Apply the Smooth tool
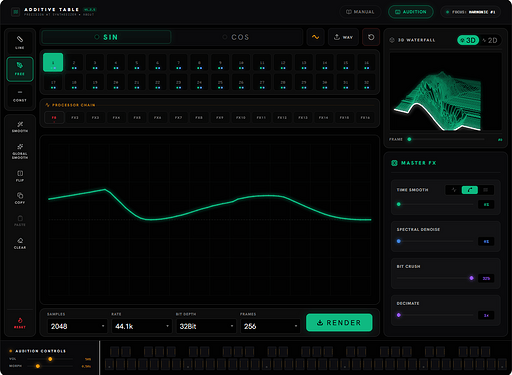Viewport: 512px width, 375px height. pos(20,127)
